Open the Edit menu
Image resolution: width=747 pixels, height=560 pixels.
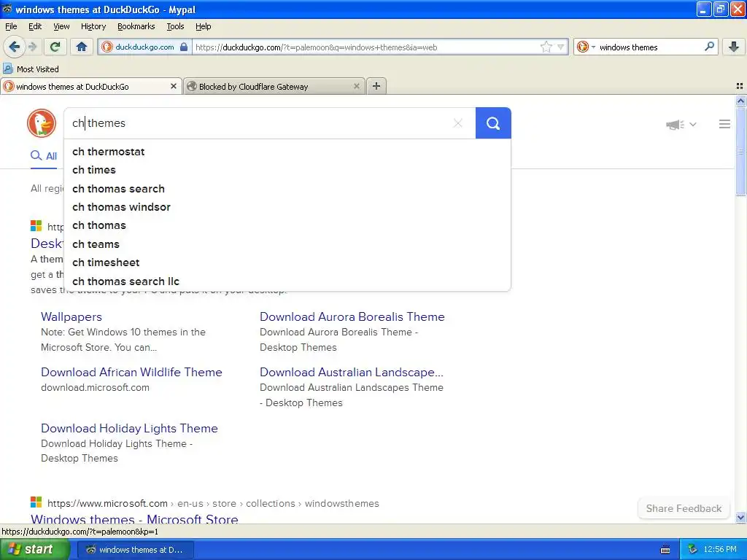35,26
